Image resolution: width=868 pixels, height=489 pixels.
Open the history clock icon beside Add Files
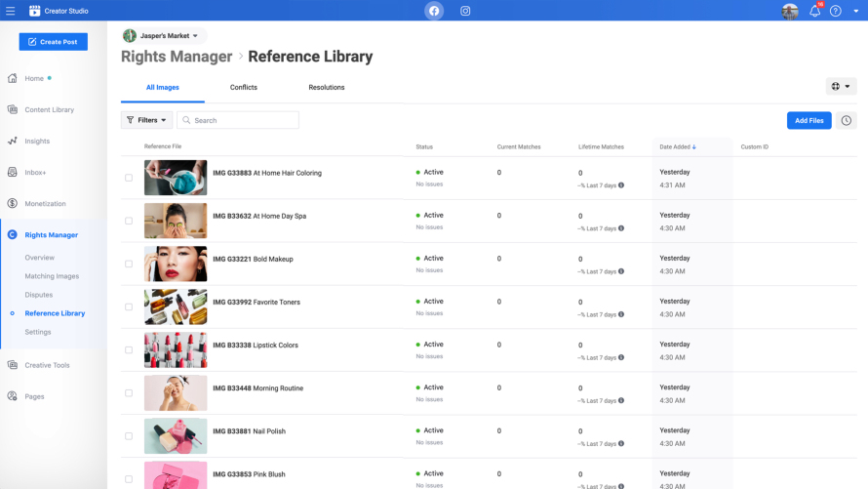click(x=847, y=120)
